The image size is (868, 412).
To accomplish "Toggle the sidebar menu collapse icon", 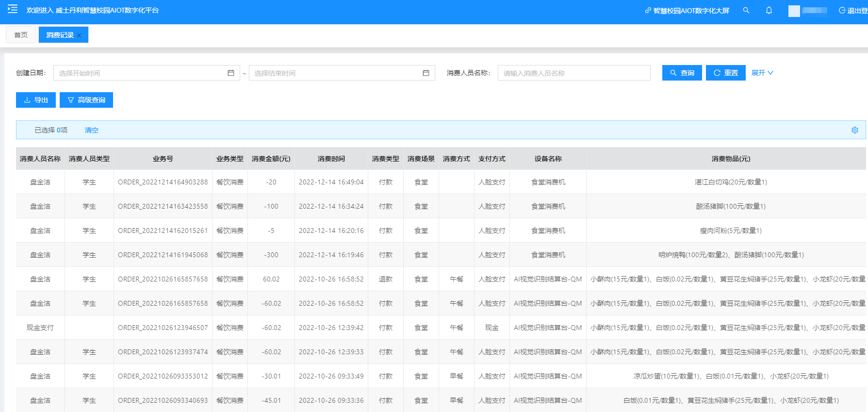I will click(13, 9).
